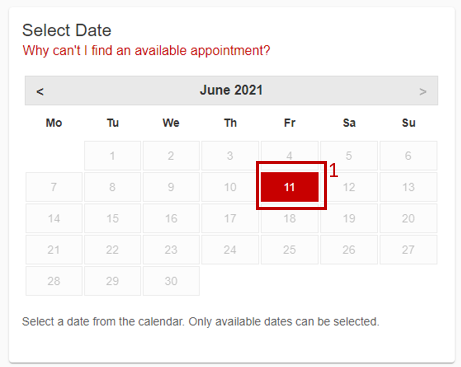This screenshot has width=461, height=367.
Task: Pick June 12 in the Saturday column
Action: [349, 187]
